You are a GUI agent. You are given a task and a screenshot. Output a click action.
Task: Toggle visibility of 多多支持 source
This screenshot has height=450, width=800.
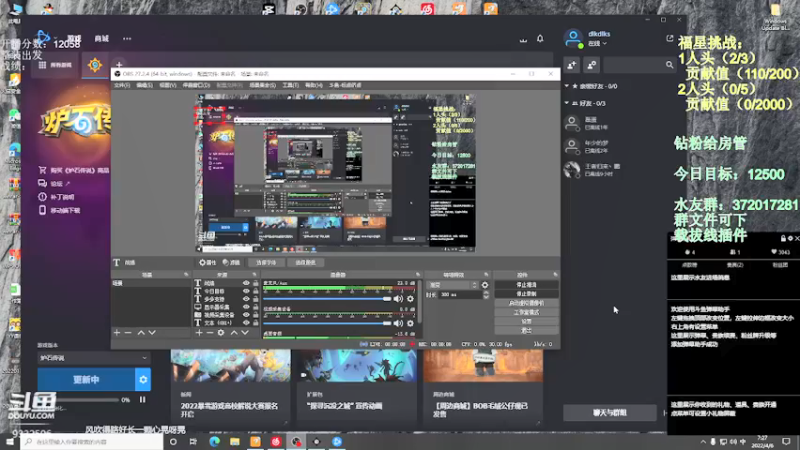point(246,299)
